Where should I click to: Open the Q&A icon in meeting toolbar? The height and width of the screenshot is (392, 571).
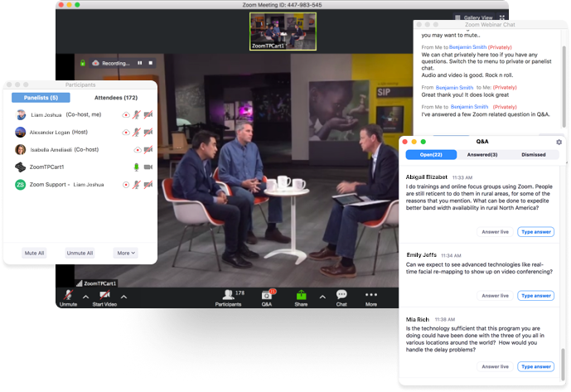[x=267, y=295]
